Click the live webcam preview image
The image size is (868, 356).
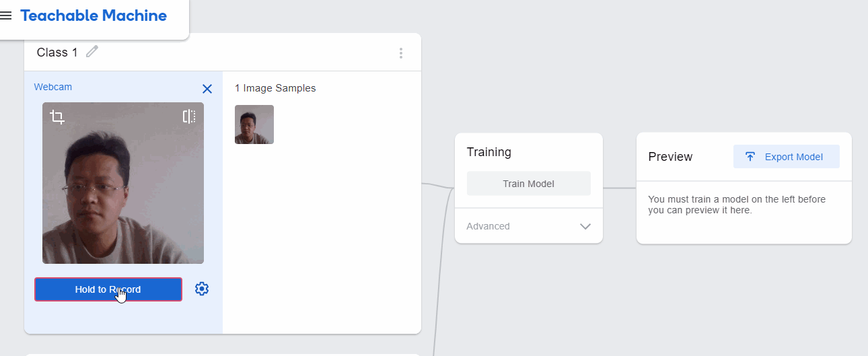point(123,183)
